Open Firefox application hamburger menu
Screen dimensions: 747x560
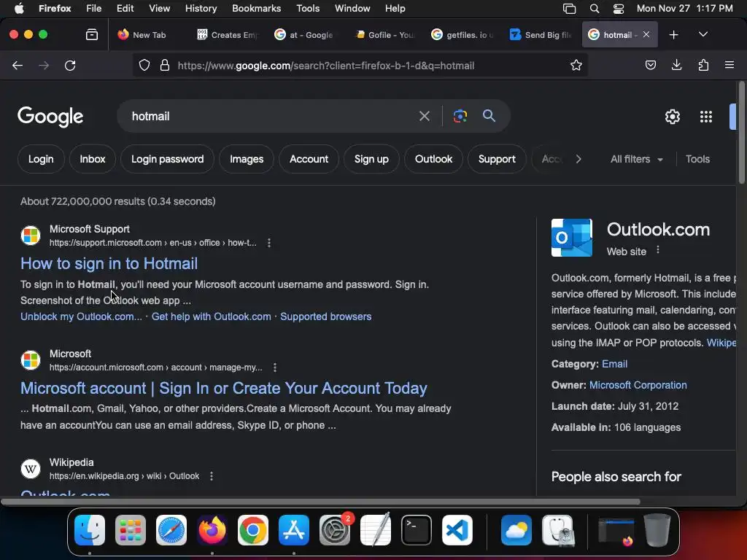pyautogui.click(x=729, y=65)
